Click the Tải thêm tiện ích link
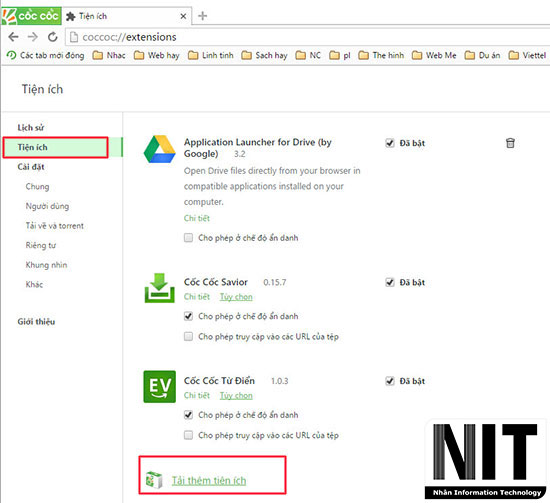 [209, 481]
